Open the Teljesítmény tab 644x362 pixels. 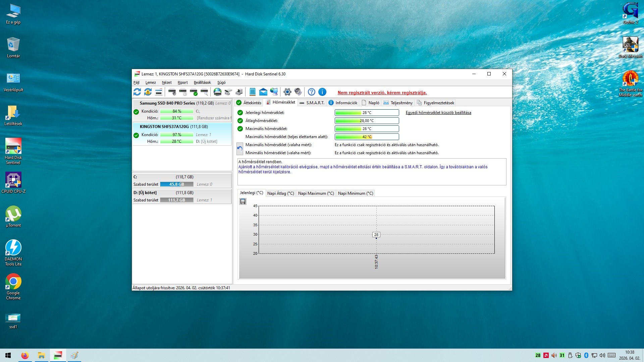(x=398, y=103)
